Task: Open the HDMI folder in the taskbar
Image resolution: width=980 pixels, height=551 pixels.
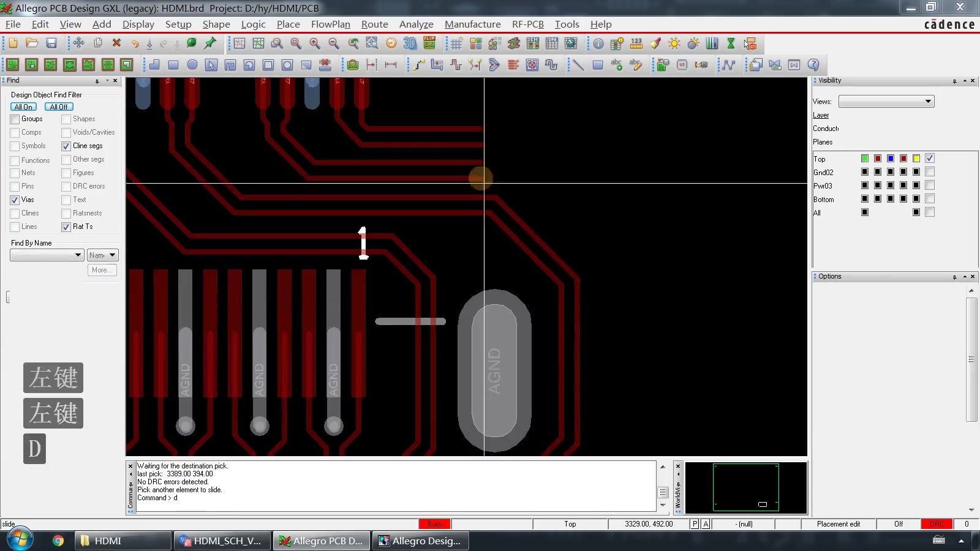Action: [123, 541]
